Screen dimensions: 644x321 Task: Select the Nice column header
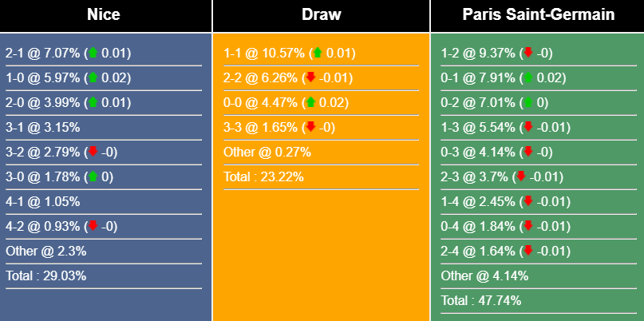[x=106, y=15]
